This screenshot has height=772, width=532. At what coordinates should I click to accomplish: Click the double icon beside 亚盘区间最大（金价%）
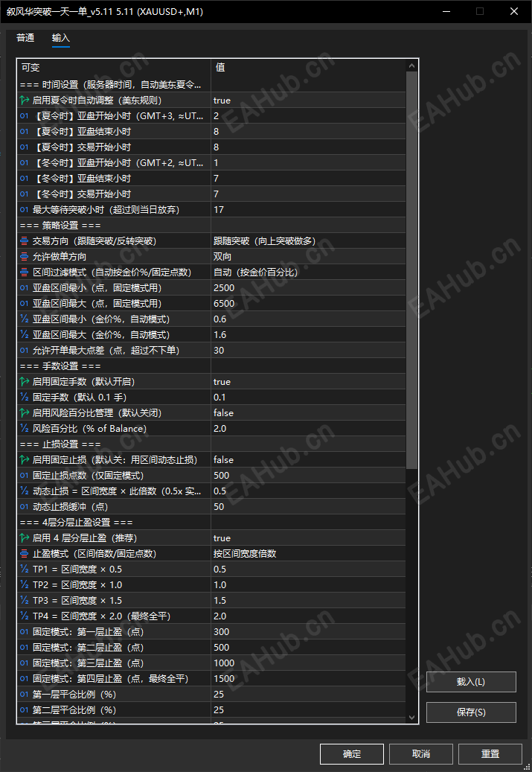click(x=24, y=335)
